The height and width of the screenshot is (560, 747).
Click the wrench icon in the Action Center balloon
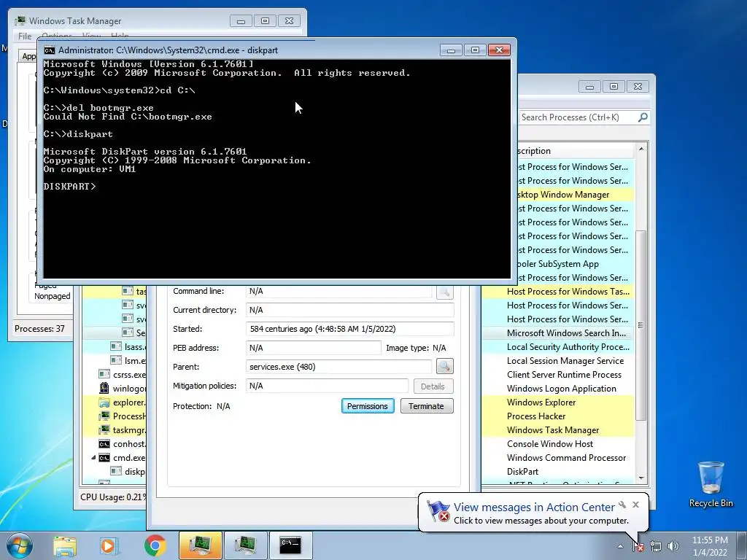622,505
